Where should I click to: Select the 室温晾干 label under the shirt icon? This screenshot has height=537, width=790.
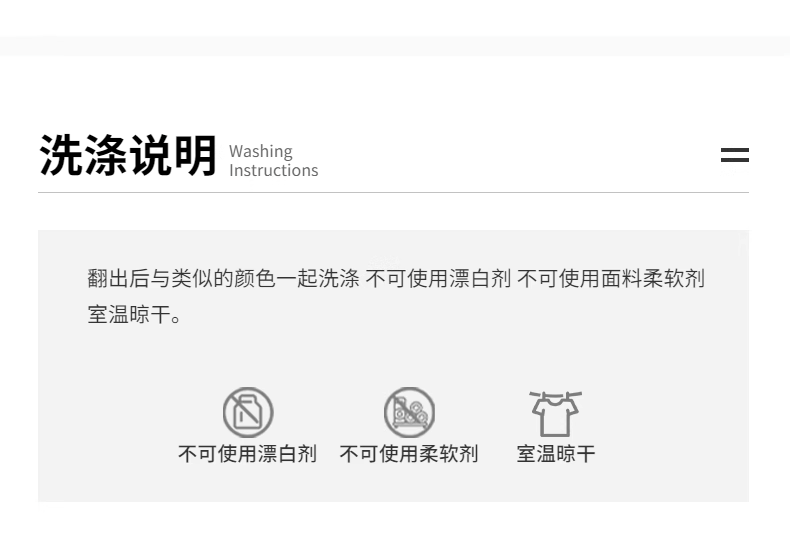point(556,454)
